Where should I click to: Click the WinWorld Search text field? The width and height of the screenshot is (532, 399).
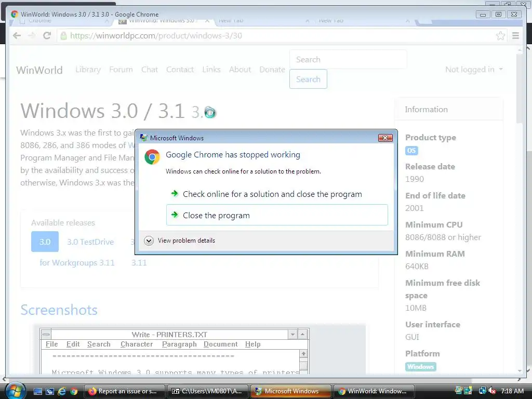point(348,59)
